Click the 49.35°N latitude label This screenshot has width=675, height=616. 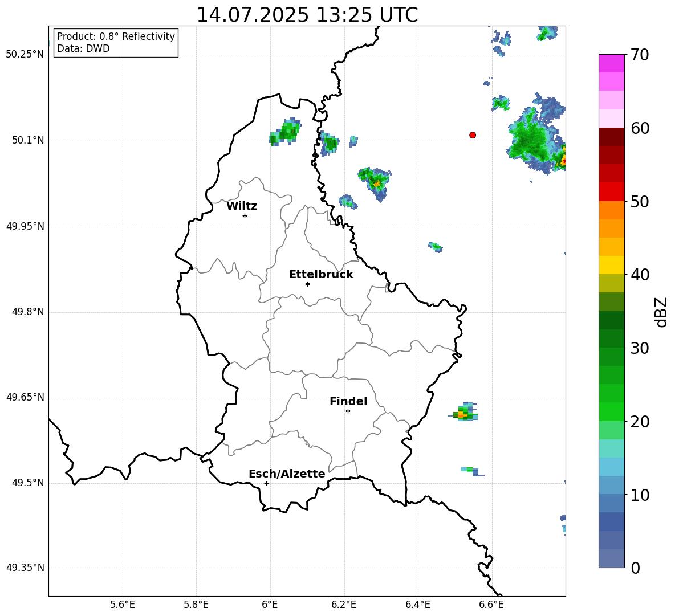(25, 568)
